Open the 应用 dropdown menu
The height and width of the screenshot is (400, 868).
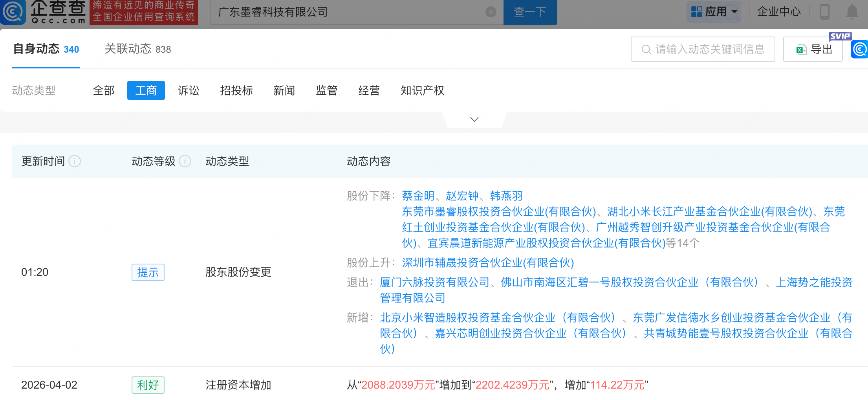(x=714, y=12)
